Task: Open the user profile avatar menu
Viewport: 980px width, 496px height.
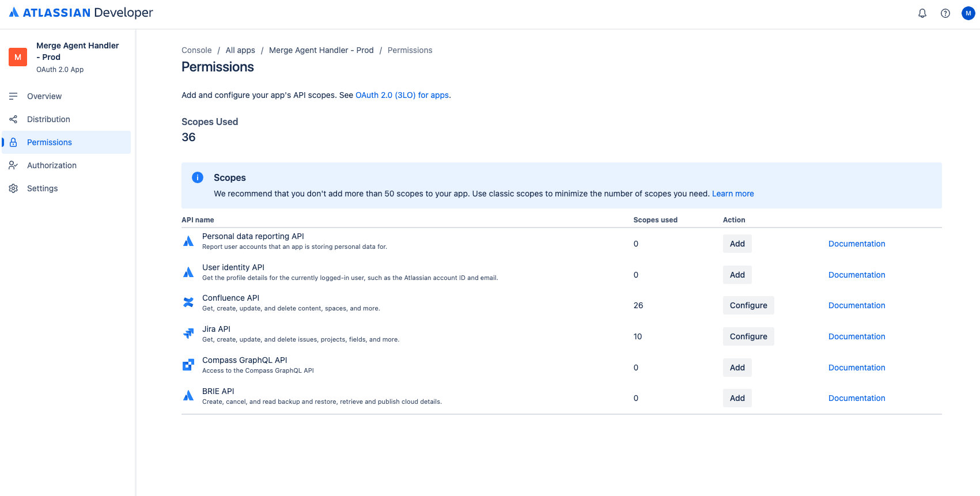Action: [968, 13]
